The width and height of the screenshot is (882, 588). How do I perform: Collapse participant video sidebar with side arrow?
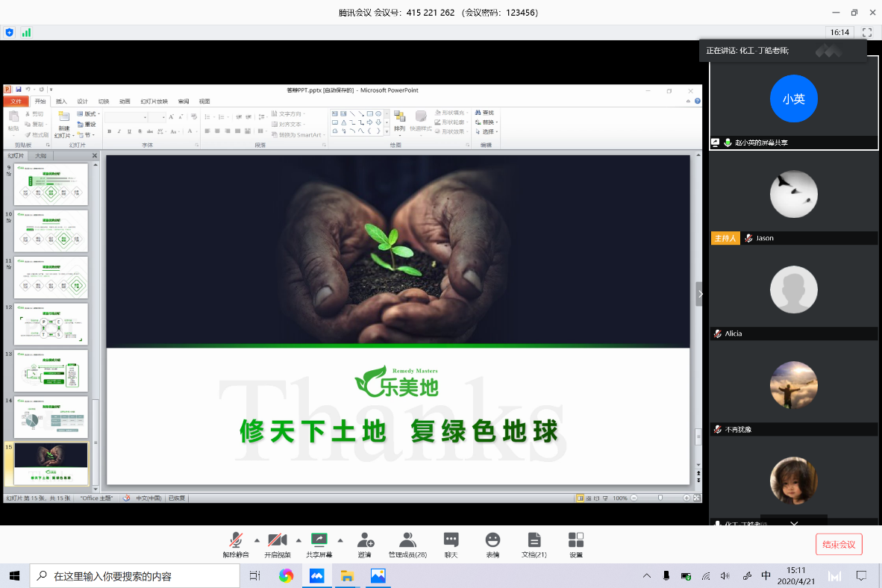(700, 295)
